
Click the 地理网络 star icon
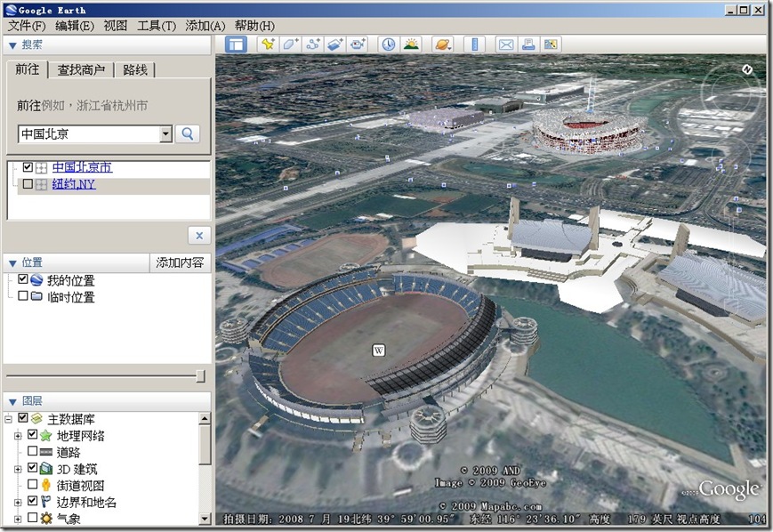coord(46,435)
